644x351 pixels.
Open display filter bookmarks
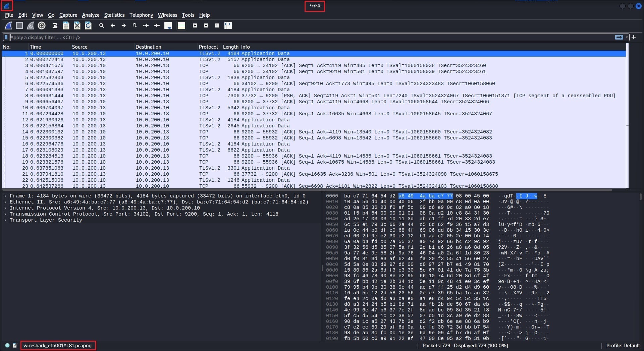click(6, 37)
